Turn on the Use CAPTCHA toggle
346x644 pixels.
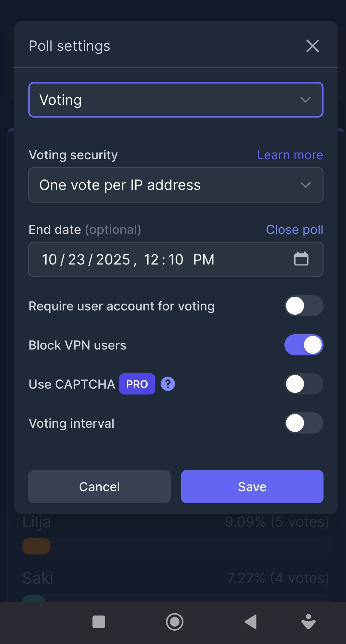click(x=304, y=384)
